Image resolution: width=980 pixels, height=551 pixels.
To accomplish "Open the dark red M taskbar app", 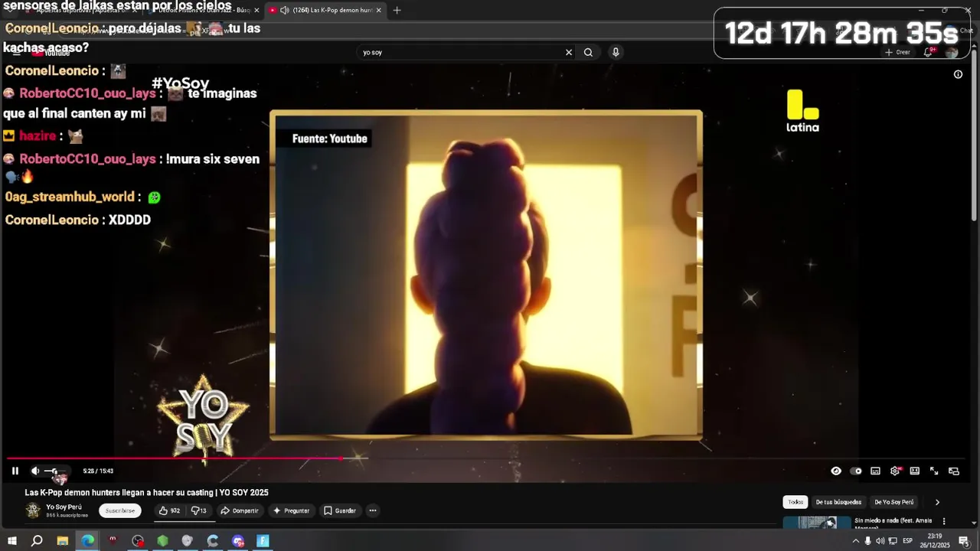I will click(x=113, y=541).
